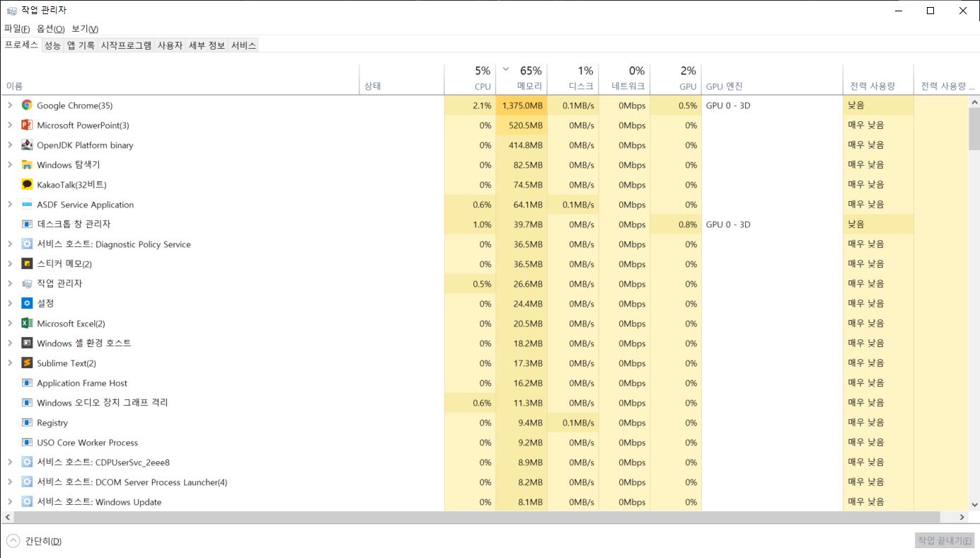Click the Microsoft PowerPoint process icon
This screenshot has height=558, width=980.
coord(27,125)
